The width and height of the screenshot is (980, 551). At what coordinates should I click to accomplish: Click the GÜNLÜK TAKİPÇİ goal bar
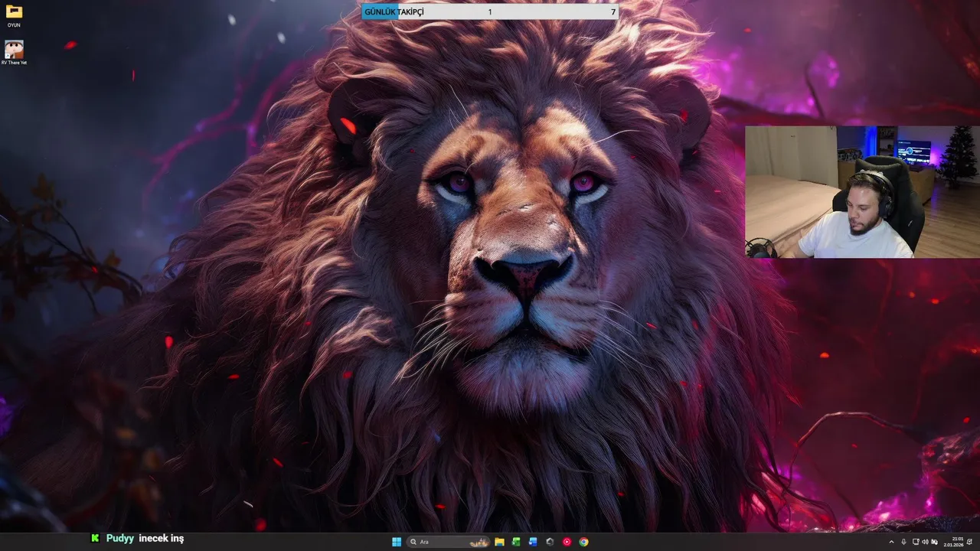490,12
